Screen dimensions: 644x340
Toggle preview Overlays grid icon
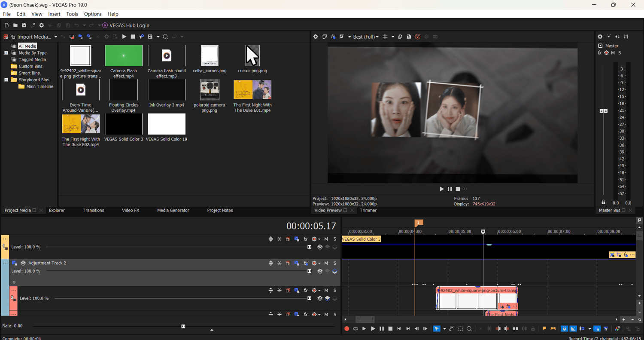385,37
